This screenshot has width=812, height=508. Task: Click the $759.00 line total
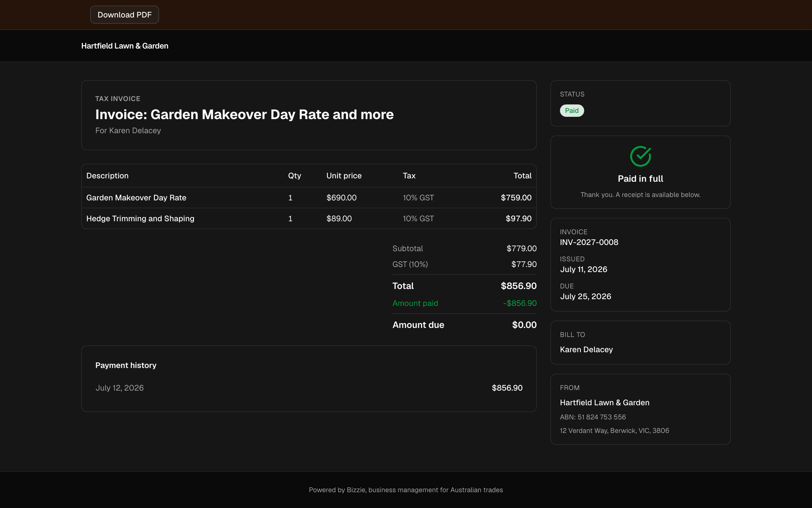tap(516, 198)
